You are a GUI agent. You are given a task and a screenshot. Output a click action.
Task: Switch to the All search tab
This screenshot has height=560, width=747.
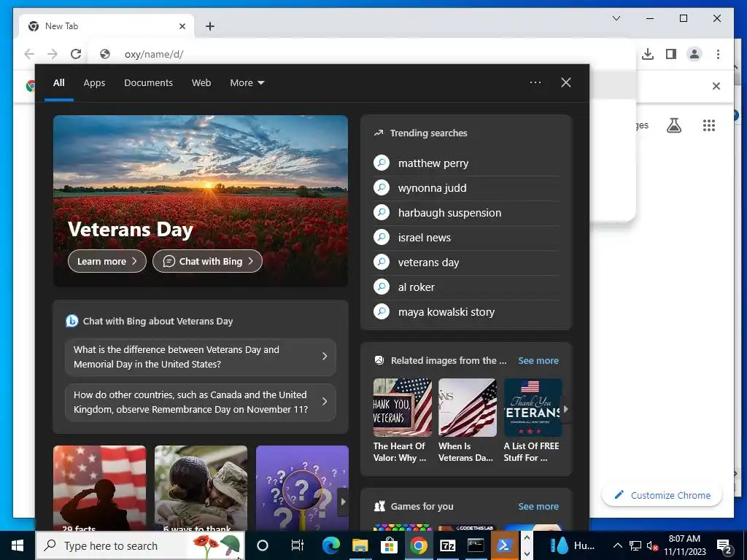coord(59,83)
